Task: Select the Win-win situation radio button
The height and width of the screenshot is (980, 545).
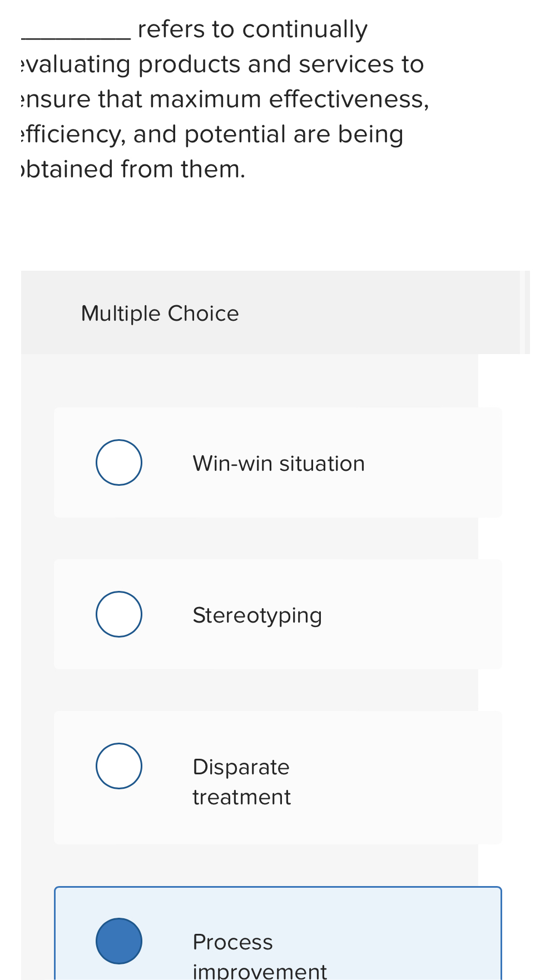Action: point(119,462)
